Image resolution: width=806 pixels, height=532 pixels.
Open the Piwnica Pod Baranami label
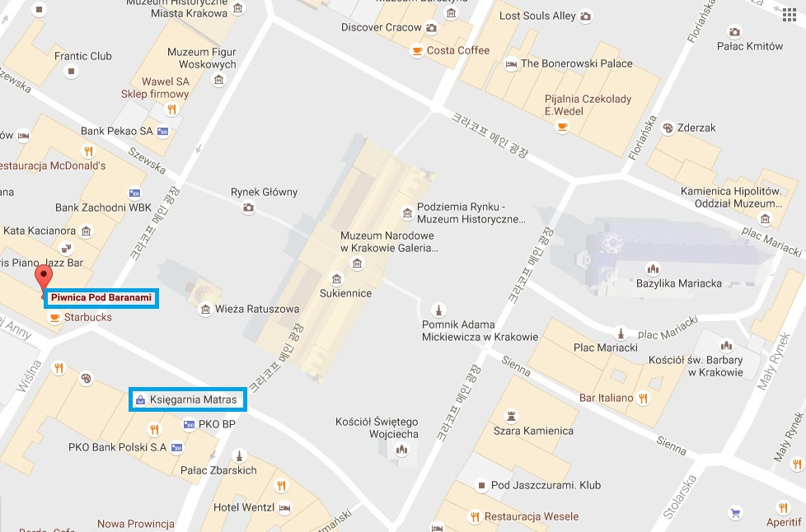[x=101, y=298]
